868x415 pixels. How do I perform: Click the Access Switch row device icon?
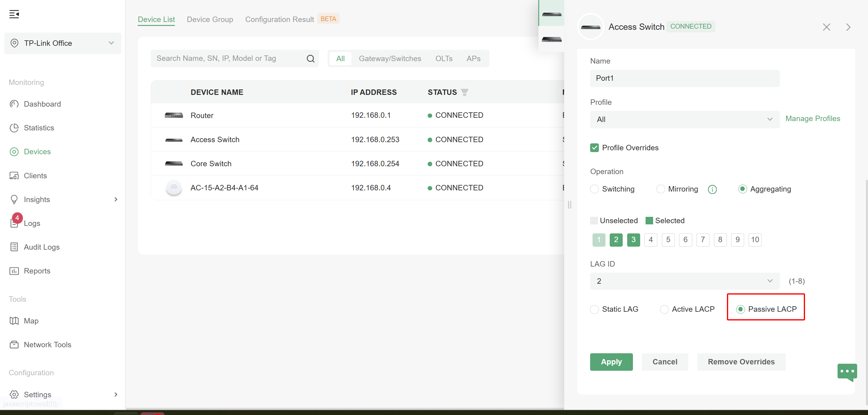[x=174, y=140]
